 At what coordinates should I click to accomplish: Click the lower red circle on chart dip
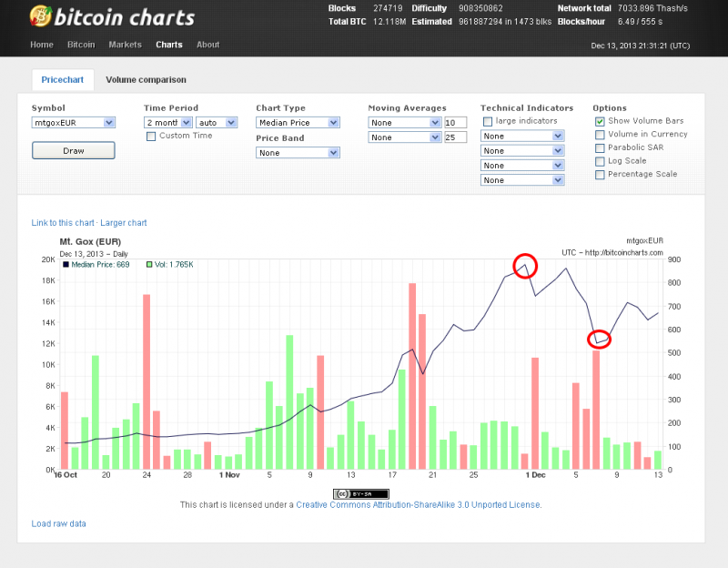pyautogui.click(x=600, y=340)
